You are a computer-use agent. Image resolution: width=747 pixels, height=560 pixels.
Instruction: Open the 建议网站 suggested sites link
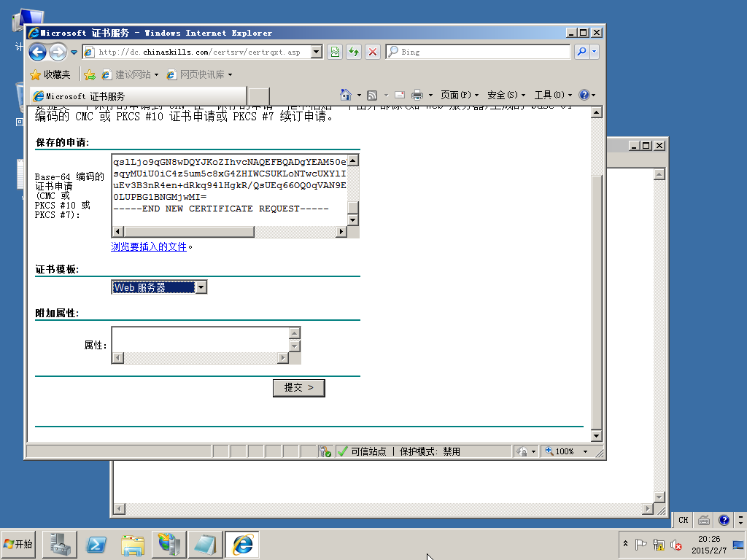point(130,75)
